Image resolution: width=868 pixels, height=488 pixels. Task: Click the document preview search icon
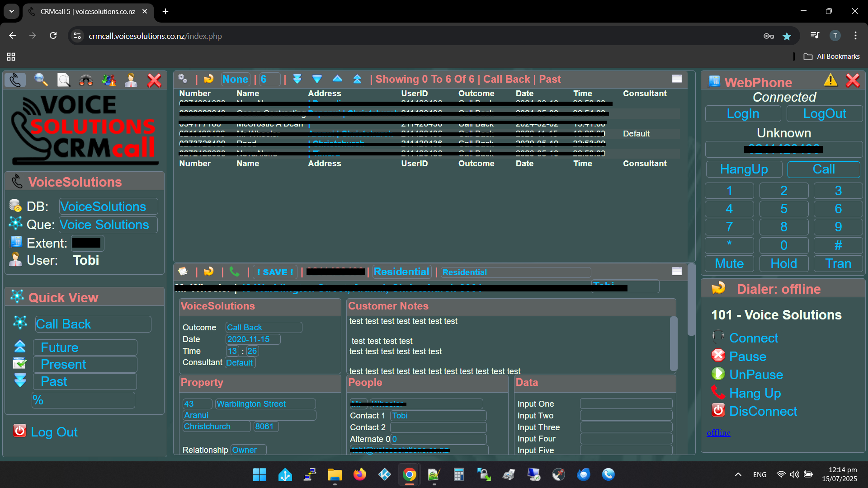63,80
